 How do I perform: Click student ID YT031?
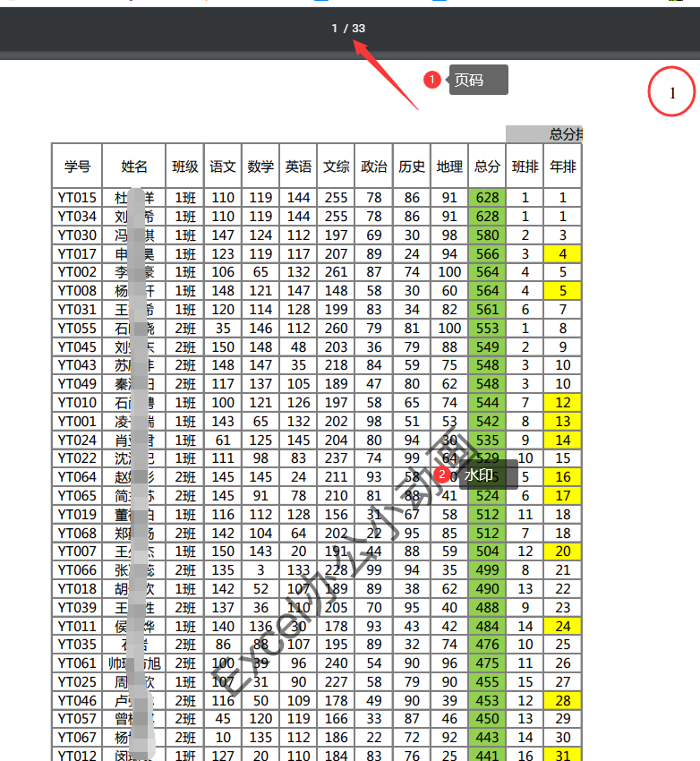point(77,310)
